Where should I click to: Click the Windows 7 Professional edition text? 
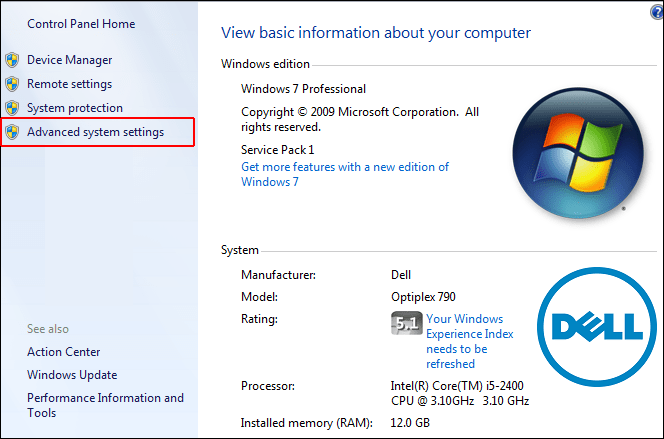pyautogui.click(x=304, y=89)
